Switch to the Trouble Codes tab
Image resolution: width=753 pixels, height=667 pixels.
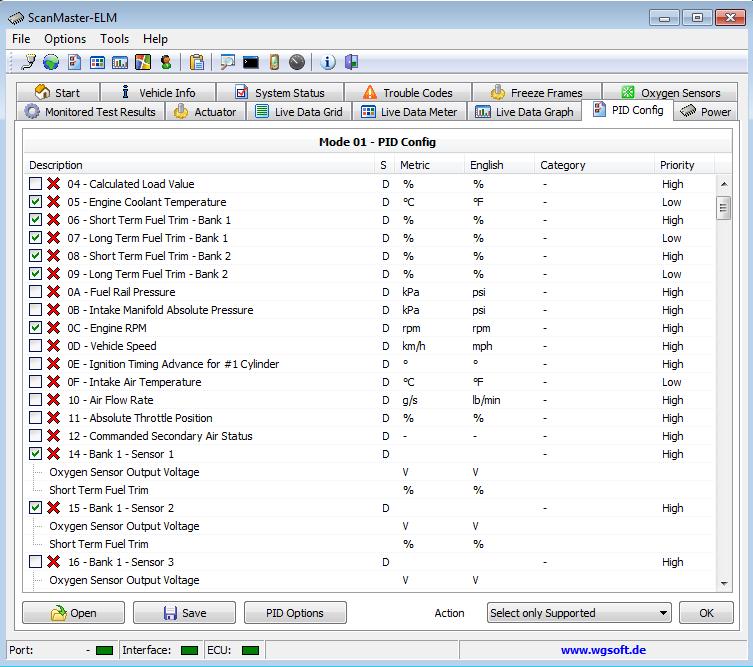(x=408, y=93)
